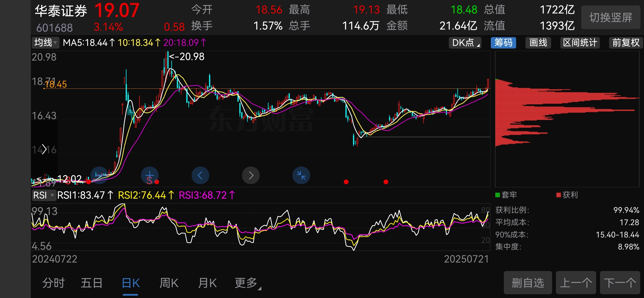Click the 平均成本 value 17.28

629,222
